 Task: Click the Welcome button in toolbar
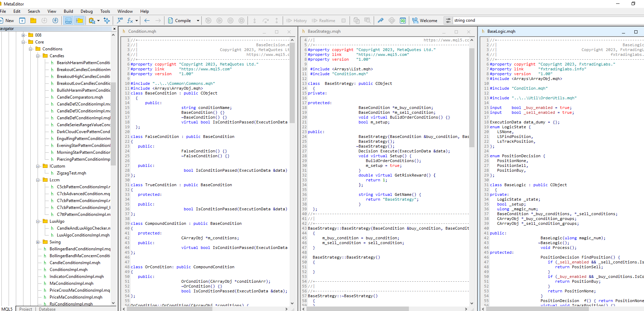coord(425,21)
